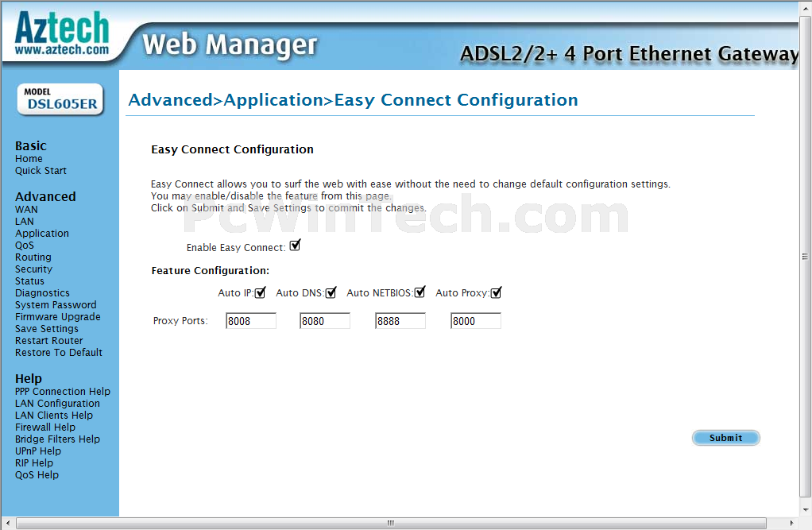
Task: Open the Diagnostics page
Action: [42, 292]
